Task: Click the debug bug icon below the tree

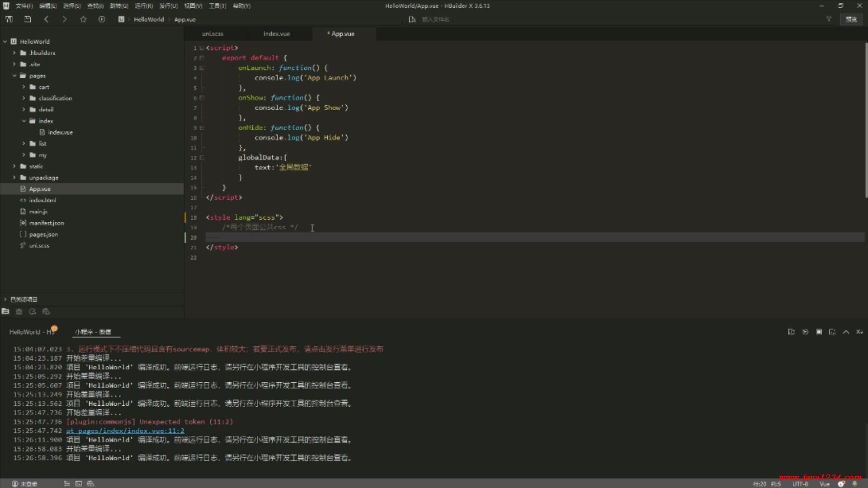Action: tap(19, 311)
